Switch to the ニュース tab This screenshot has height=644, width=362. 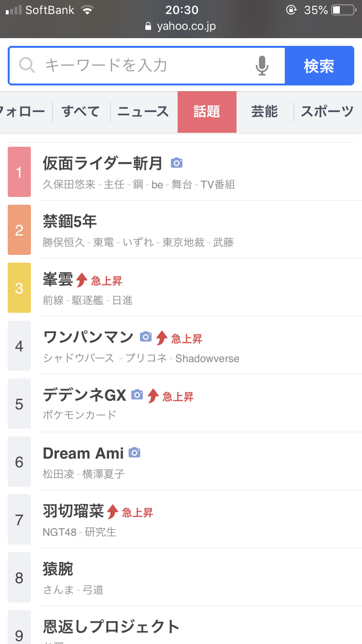click(143, 112)
